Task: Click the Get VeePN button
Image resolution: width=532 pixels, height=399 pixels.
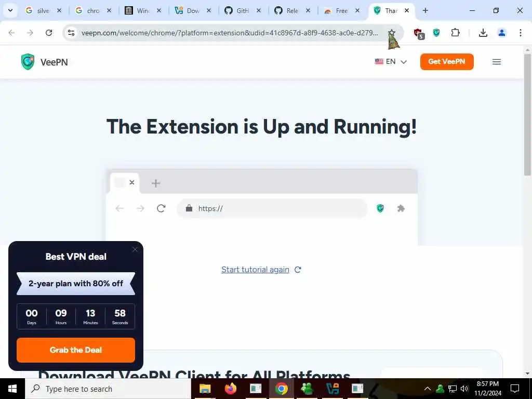Action: 446,62
